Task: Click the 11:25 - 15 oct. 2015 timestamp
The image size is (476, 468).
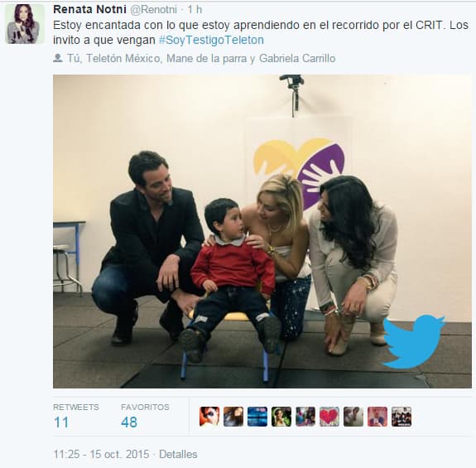Action: point(101,455)
